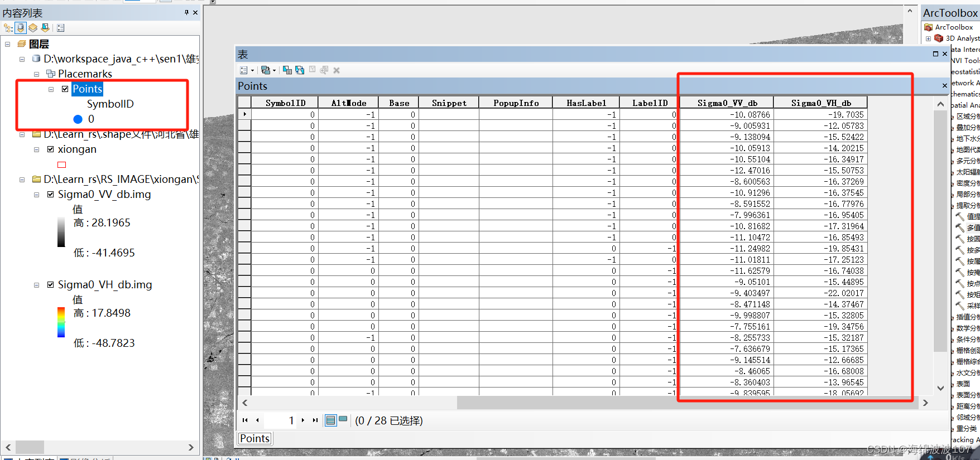Viewport: 980px width, 460px height.
Task: Go to next record in table
Action: click(x=303, y=420)
